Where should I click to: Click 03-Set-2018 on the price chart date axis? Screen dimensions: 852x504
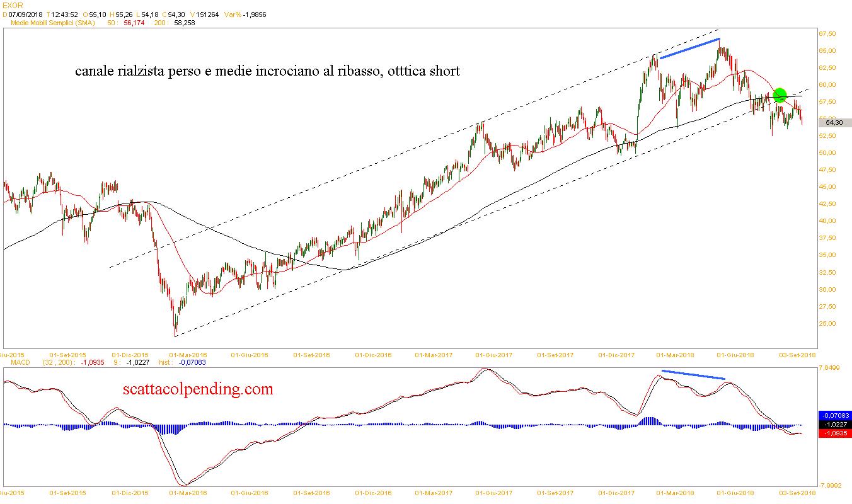pyautogui.click(x=797, y=355)
